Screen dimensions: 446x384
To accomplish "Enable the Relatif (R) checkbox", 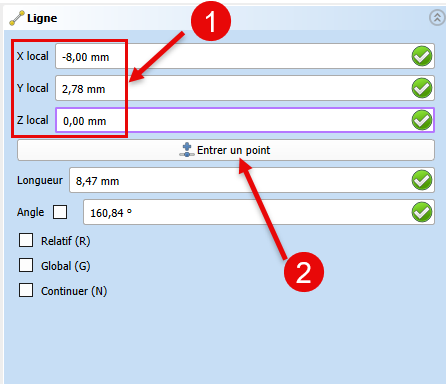I will pyautogui.click(x=26, y=240).
